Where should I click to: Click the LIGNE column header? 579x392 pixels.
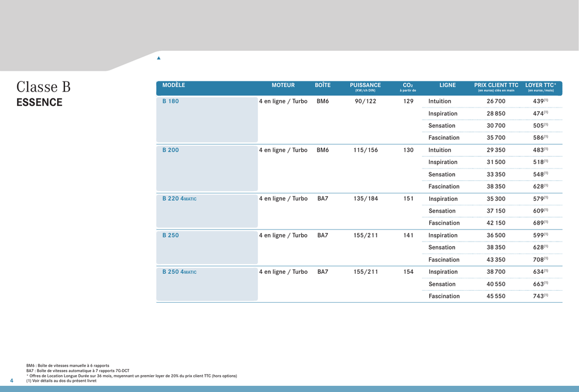coord(448,85)
